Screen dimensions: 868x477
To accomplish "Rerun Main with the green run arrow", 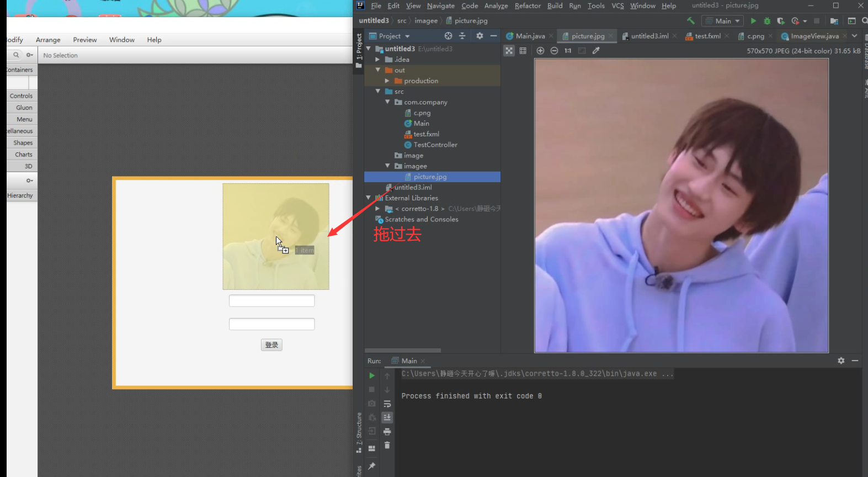I will (x=372, y=375).
